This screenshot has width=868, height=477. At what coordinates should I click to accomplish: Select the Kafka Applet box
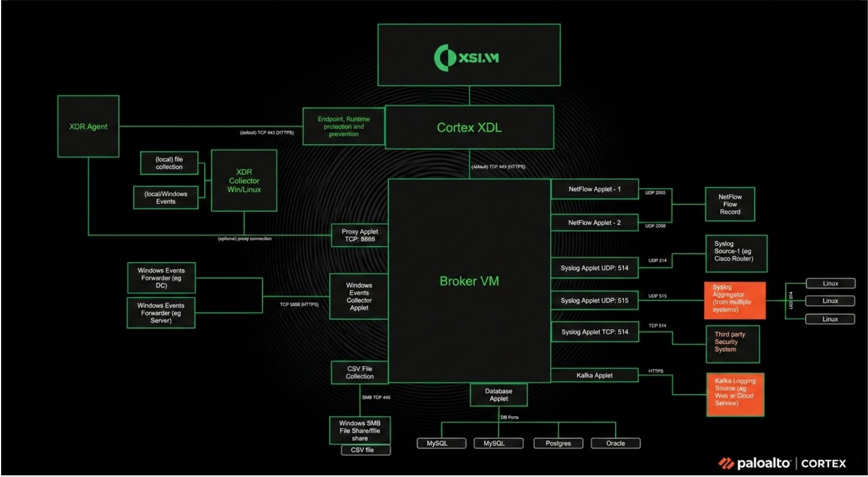click(595, 375)
